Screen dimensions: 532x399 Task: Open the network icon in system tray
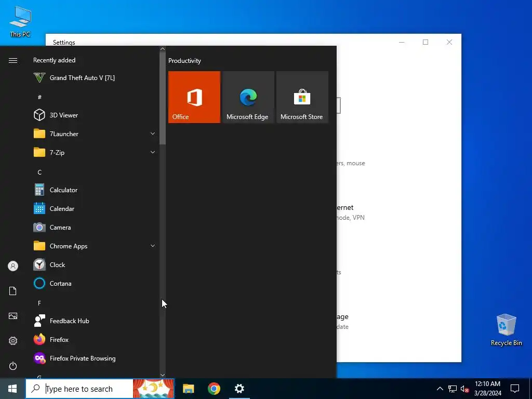pyautogui.click(x=453, y=389)
